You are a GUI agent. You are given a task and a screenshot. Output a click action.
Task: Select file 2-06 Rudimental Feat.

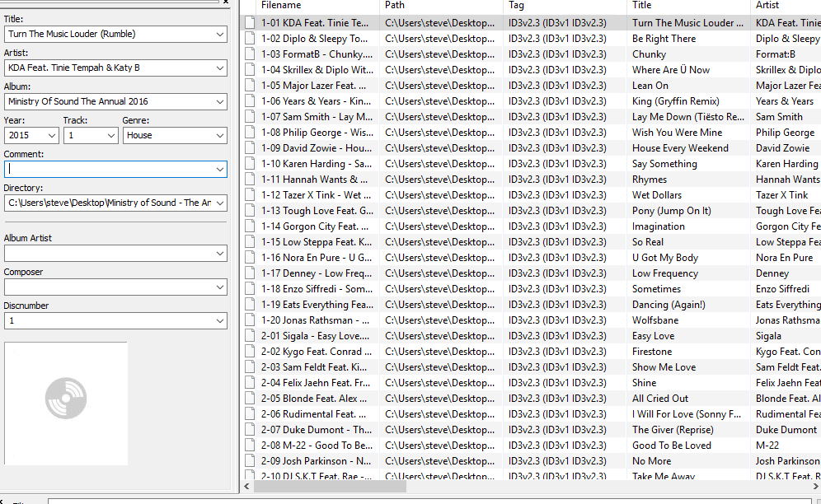313,414
